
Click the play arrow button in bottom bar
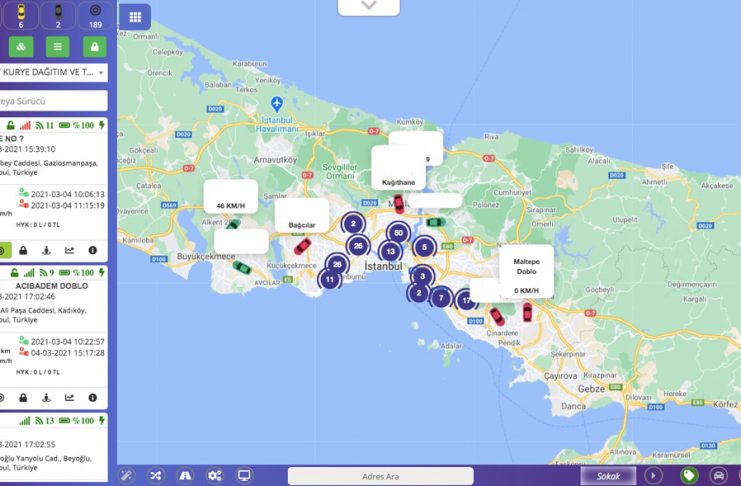654,475
